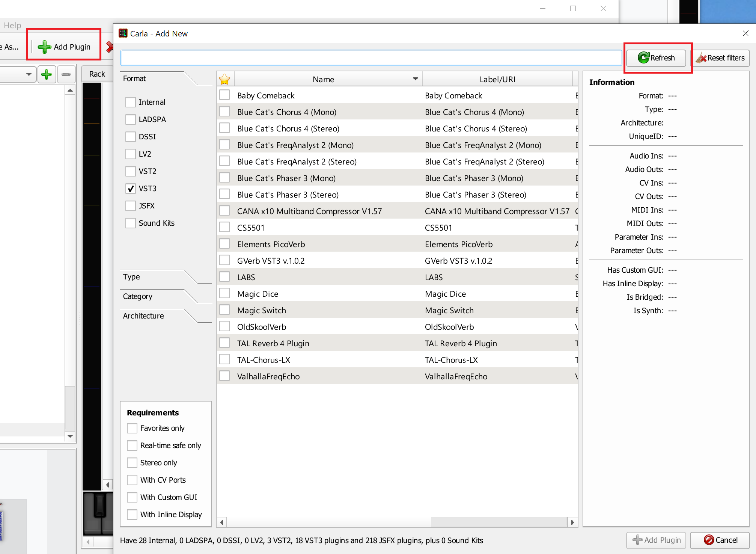Click the favorites star column header
Image resolution: width=756 pixels, height=554 pixels.
tap(224, 79)
